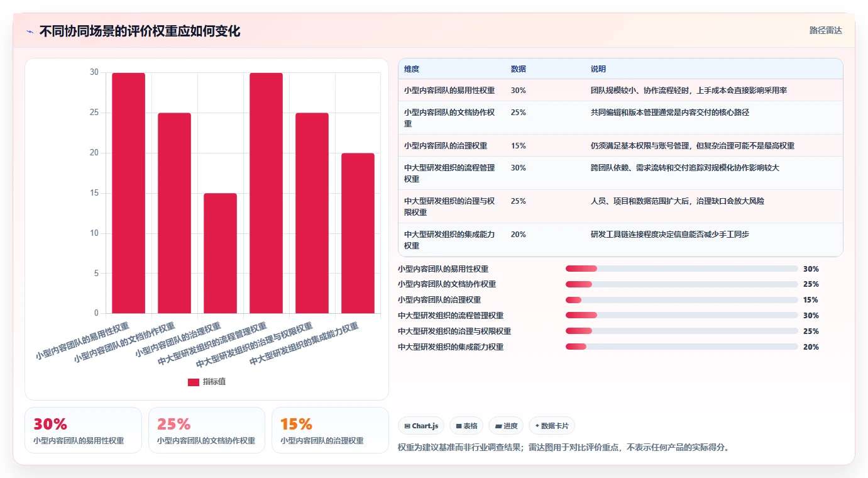Click the 20% value beside the progress bar

811,347
